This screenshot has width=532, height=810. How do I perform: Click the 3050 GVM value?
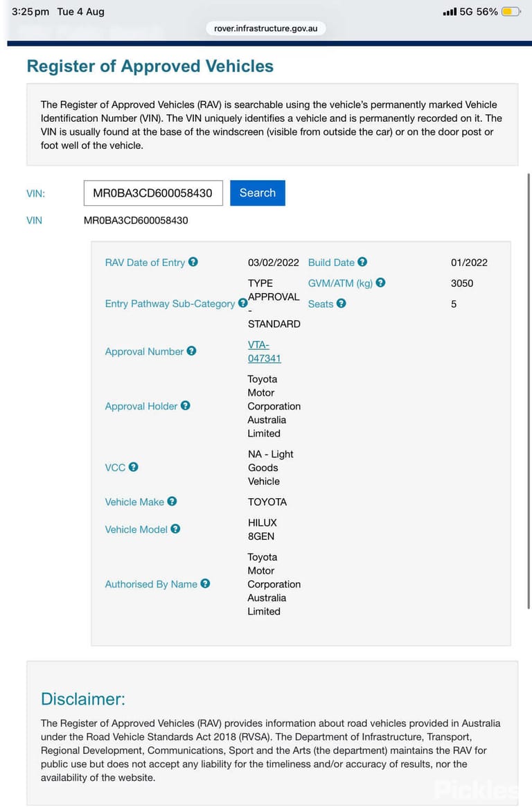pos(462,283)
